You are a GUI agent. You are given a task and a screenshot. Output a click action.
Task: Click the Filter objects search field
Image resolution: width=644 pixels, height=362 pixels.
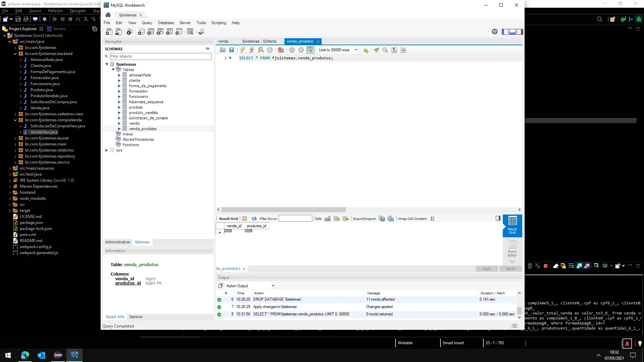pyautogui.click(x=160, y=56)
